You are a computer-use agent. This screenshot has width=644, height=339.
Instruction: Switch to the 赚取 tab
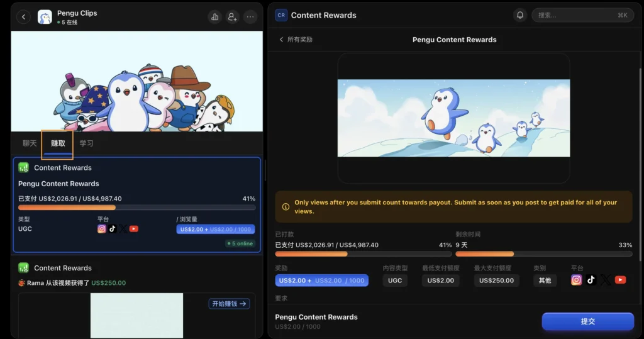[x=57, y=143]
